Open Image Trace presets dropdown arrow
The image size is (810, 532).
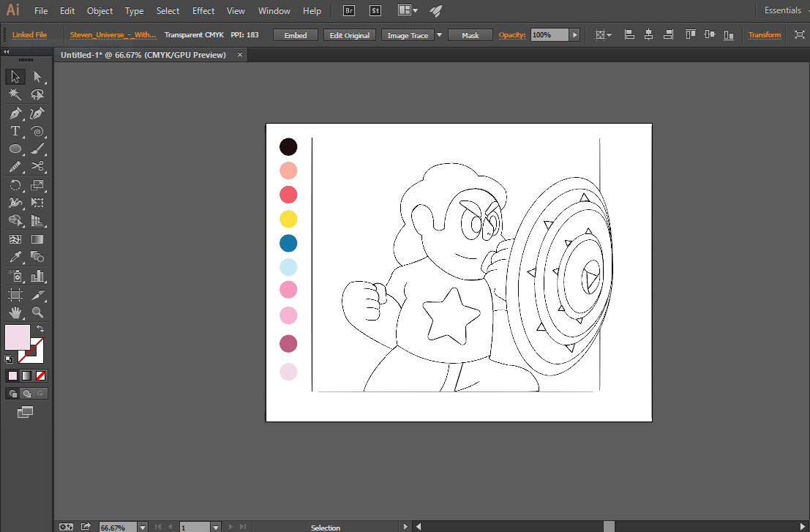click(x=440, y=35)
